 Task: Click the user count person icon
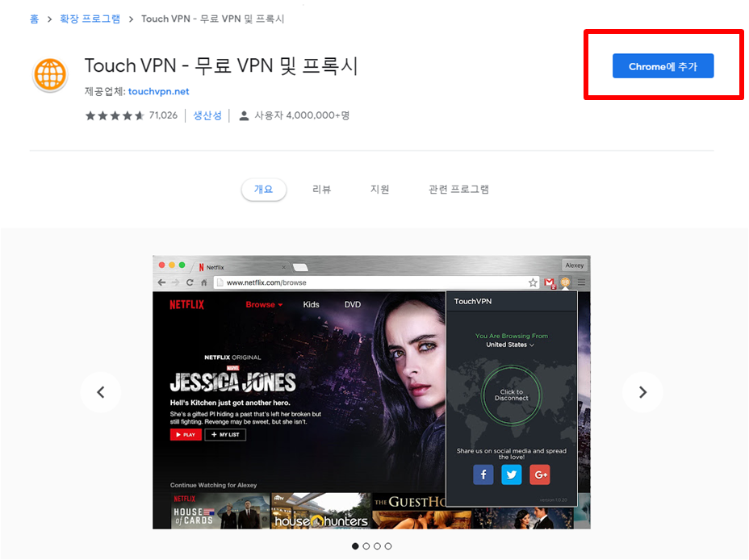tap(244, 115)
